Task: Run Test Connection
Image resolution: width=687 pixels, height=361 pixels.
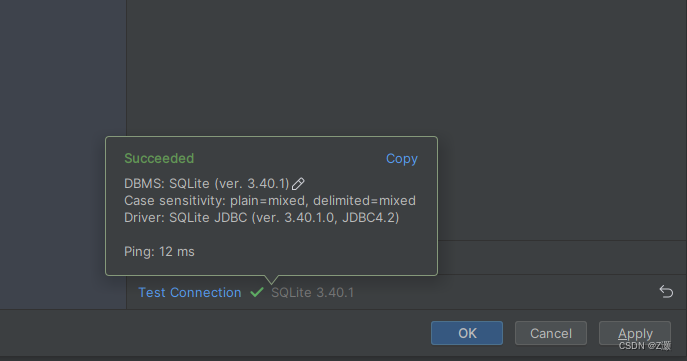Action: (190, 292)
